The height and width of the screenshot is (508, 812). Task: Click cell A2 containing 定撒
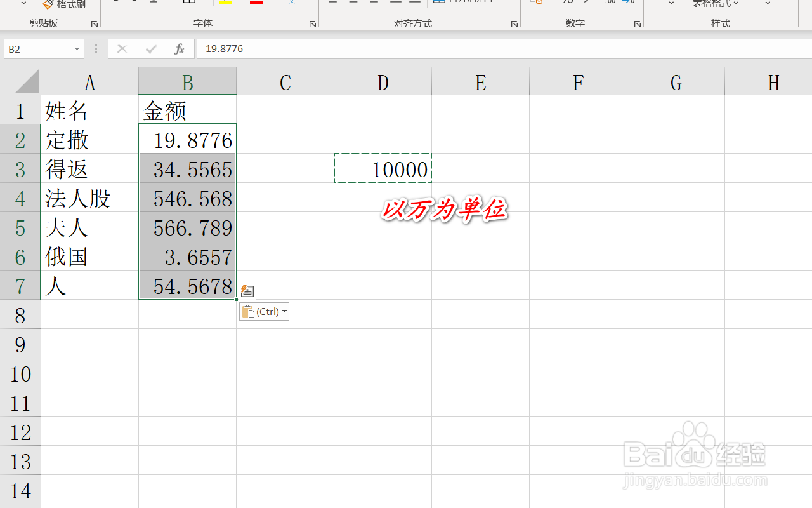pos(90,140)
